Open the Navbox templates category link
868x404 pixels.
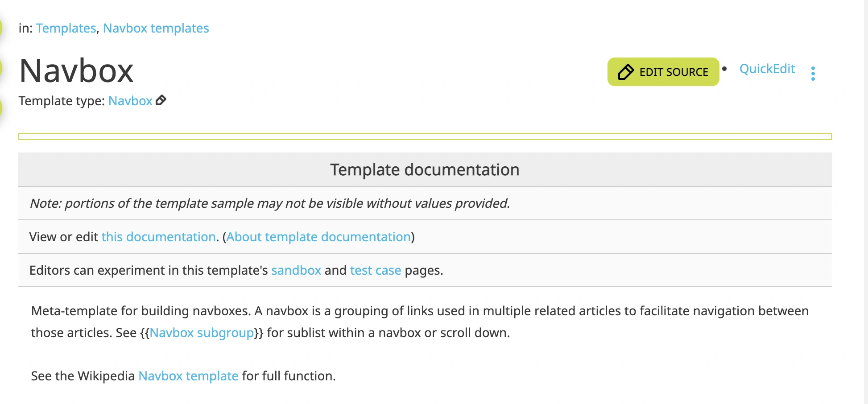tap(156, 28)
